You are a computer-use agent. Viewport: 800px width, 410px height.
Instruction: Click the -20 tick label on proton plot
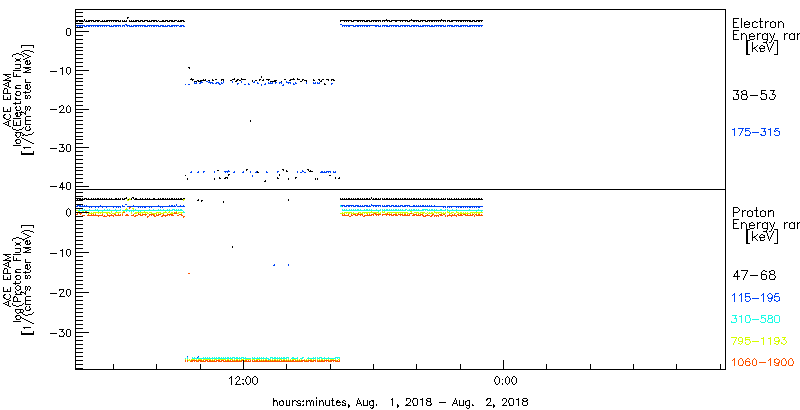pyautogui.click(x=61, y=292)
